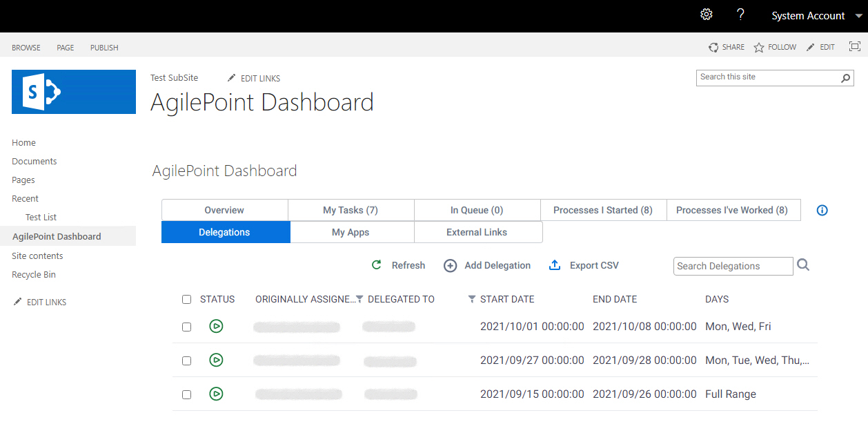Image resolution: width=868 pixels, height=442 pixels.
Task: Open Pages in left navigation
Action: tap(23, 180)
